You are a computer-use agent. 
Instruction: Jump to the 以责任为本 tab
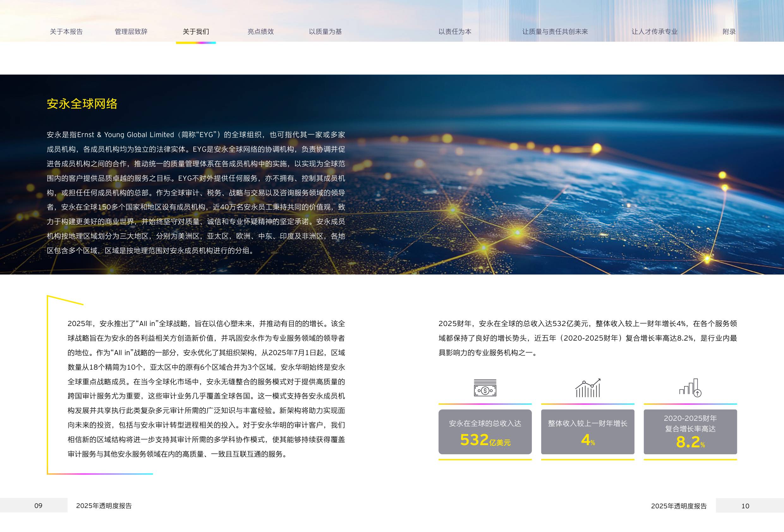(x=455, y=32)
